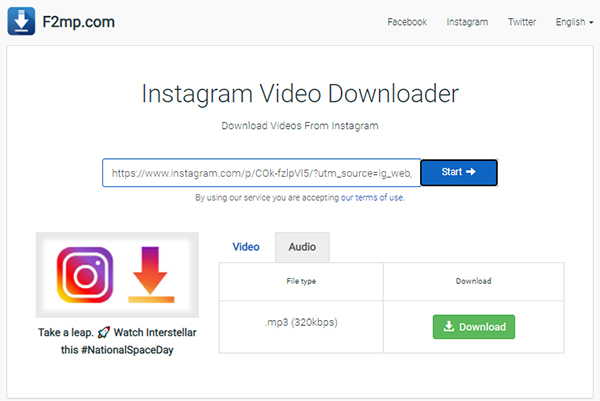Open the Twitter nav link
Image resolution: width=600 pixels, height=401 pixels.
point(522,22)
